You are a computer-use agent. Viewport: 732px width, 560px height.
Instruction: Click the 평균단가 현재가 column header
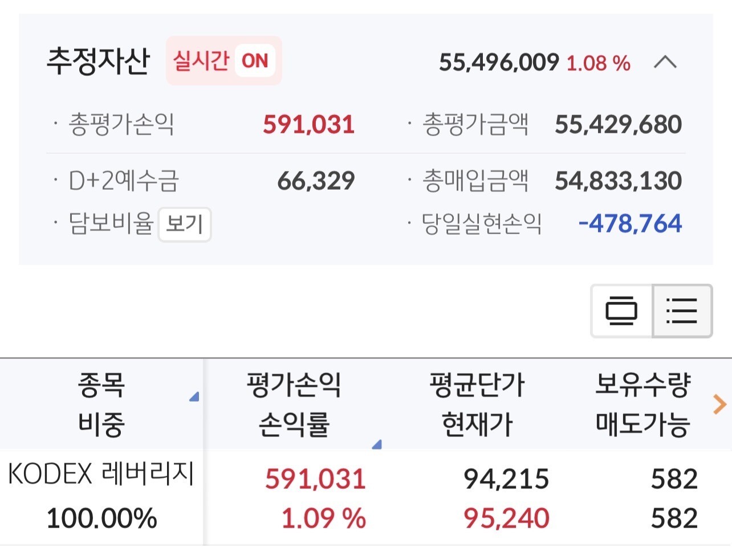click(477, 404)
